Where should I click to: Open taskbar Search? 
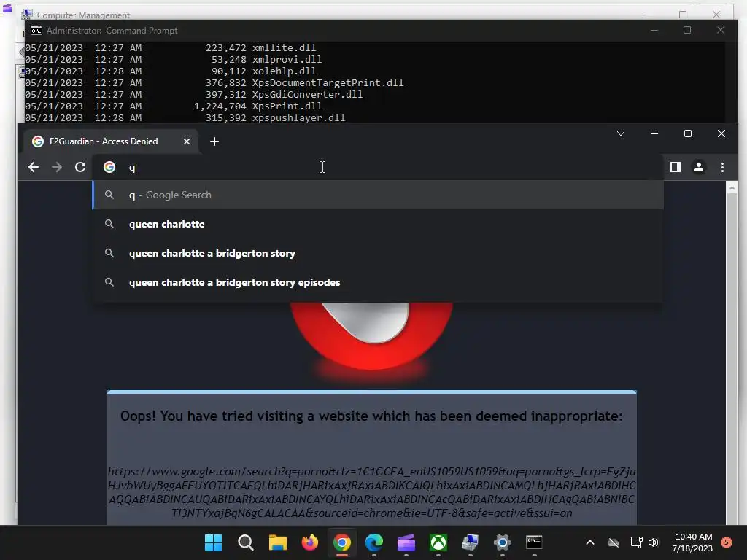pyautogui.click(x=245, y=542)
